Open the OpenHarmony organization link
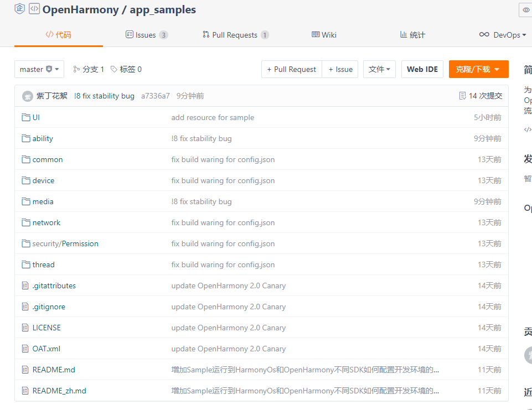The image size is (532, 410). (80, 9)
